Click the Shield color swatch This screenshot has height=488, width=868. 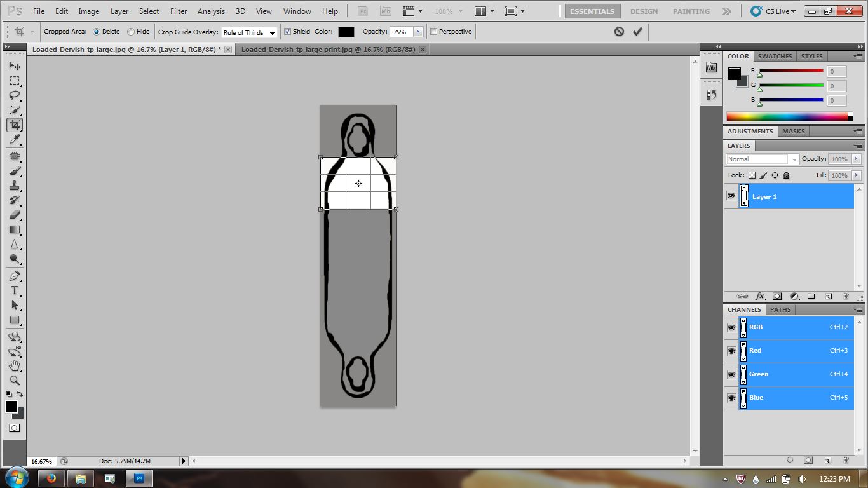(345, 31)
